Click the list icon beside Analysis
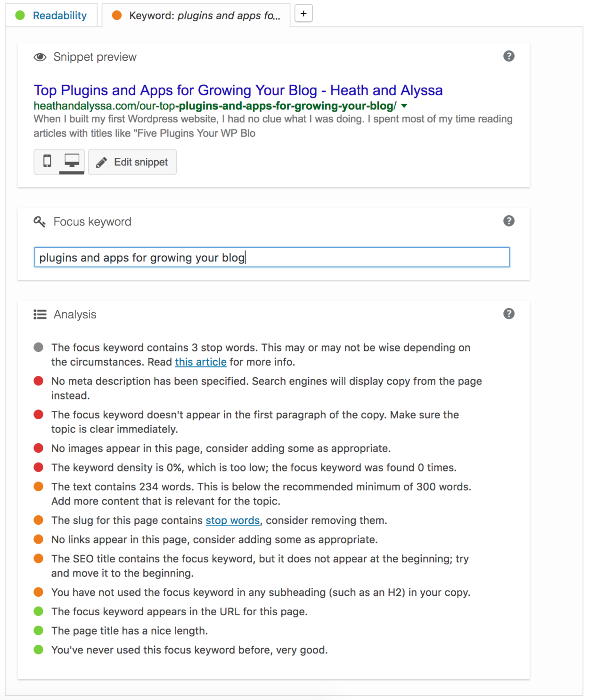 point(40,314)
